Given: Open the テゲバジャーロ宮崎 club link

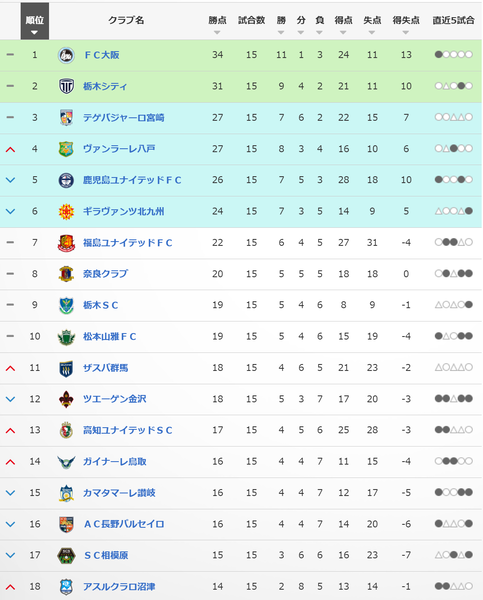Looking at the screenshot, I should click(x=124, y=117).
